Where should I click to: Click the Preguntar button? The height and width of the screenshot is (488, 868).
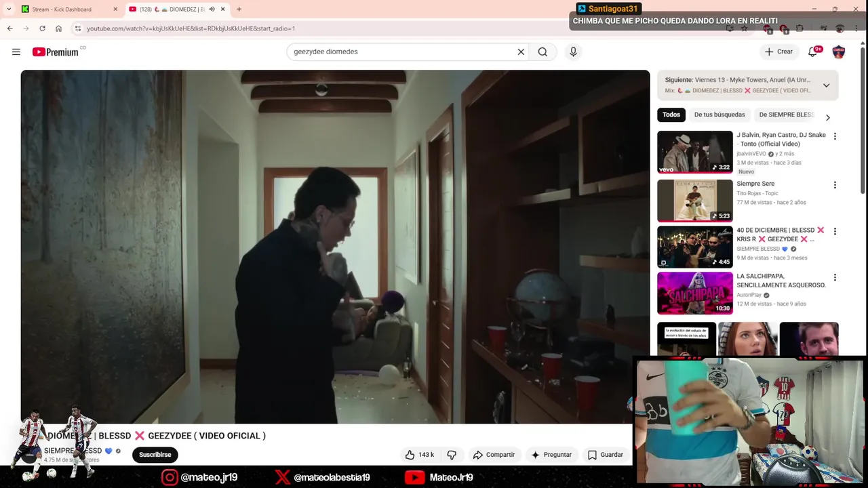[x=551, y=455]
